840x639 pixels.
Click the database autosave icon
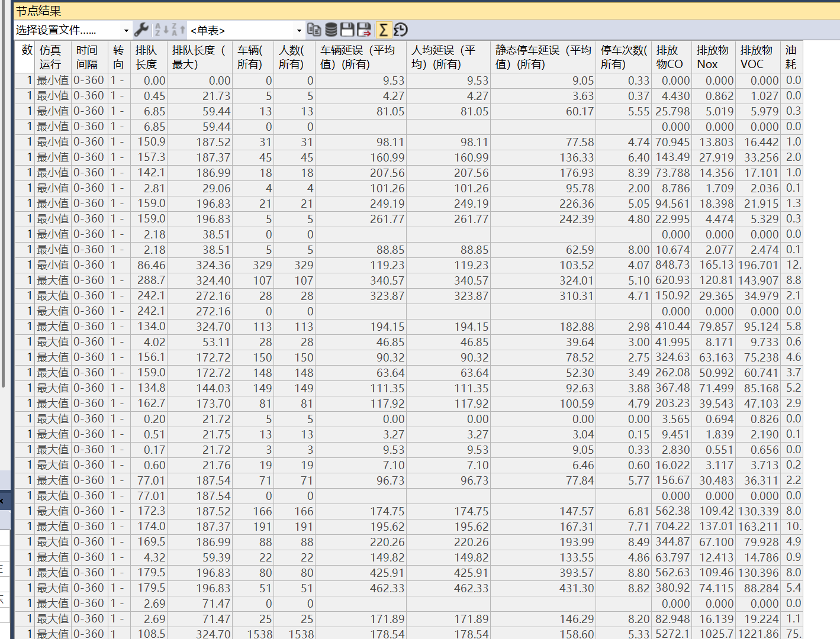pos(331,30)
